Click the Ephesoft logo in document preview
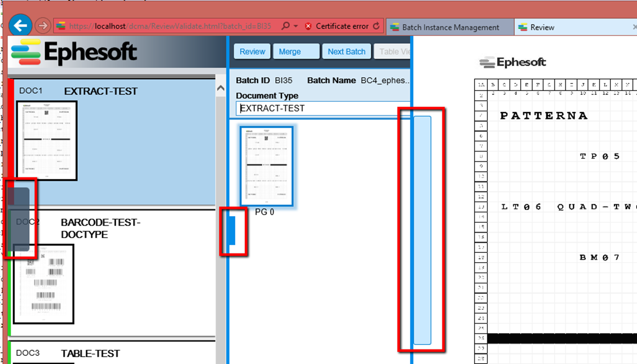The width and height of the screenshot is (637, 364). [513, 62]
